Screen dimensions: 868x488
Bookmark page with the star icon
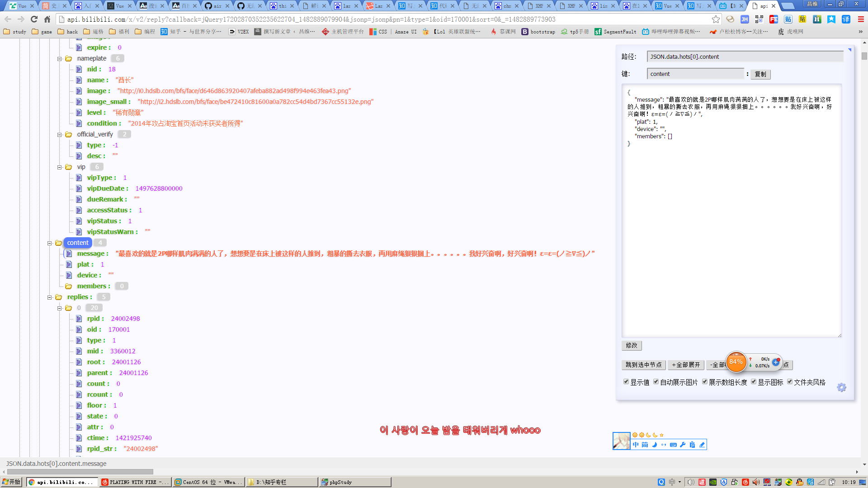coord(716,19)
